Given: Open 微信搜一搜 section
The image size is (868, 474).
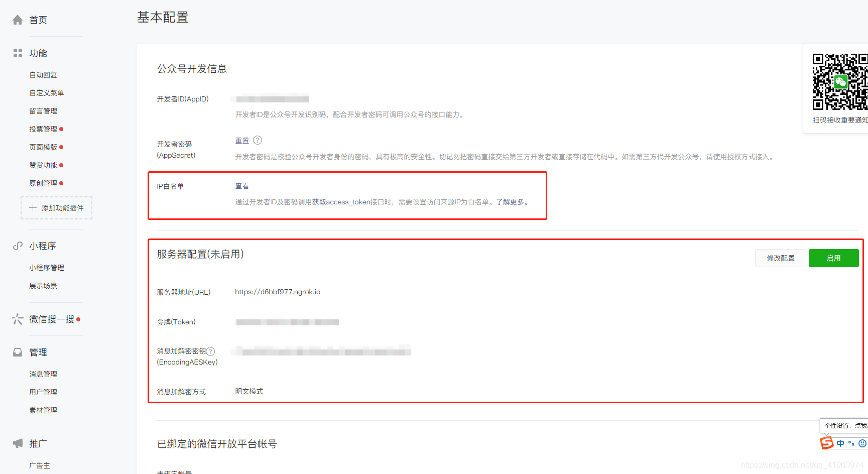Looking at the screenshot, I should (52, 319).
